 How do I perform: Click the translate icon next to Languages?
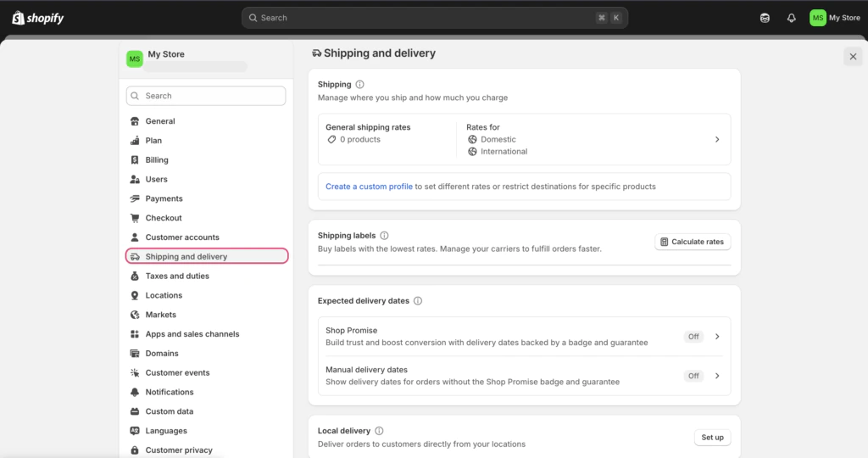[135, 431]
